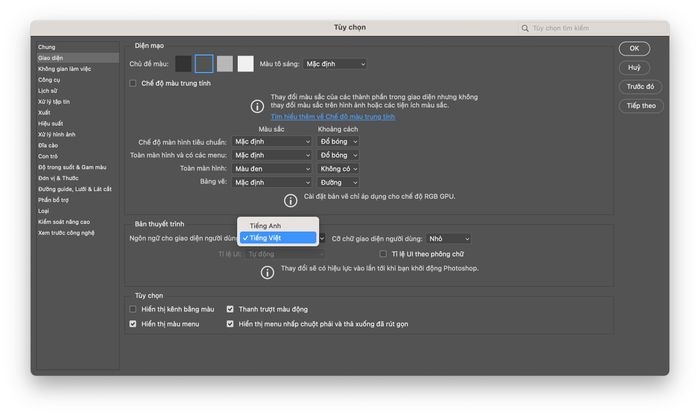Screen dimensions: 700x416
Task: Open Đổ bóng dropdown for standard screen mode
Action: pyautogui.click(x=338, y=141)
